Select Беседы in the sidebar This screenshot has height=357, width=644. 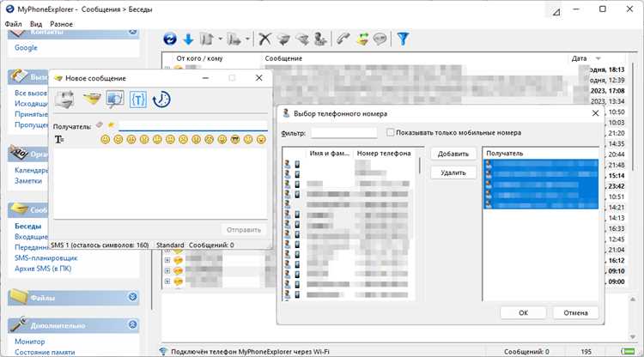pyautogui.click(x=28, y=226)
